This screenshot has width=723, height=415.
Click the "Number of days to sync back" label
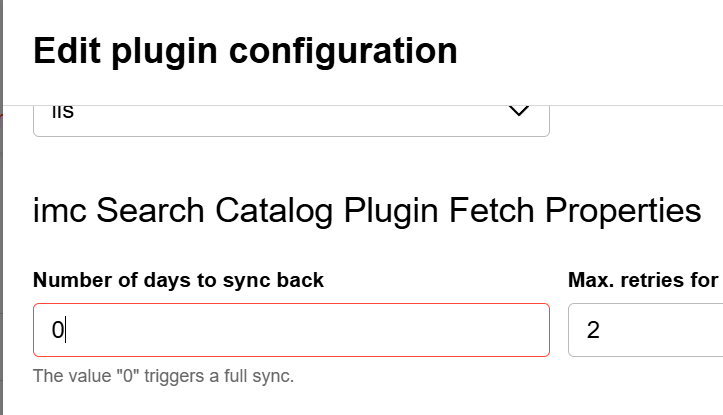[178, 280]
